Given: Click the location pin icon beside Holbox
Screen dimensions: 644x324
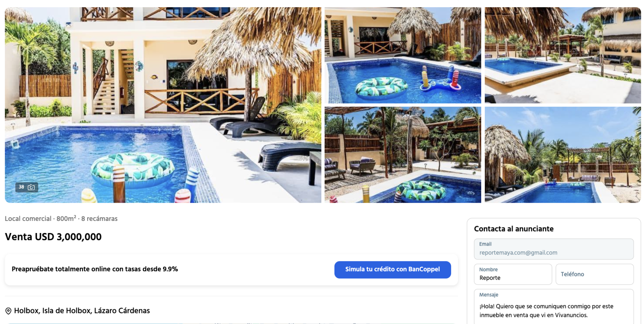Looking at the screenshot, I should [8, 311].
